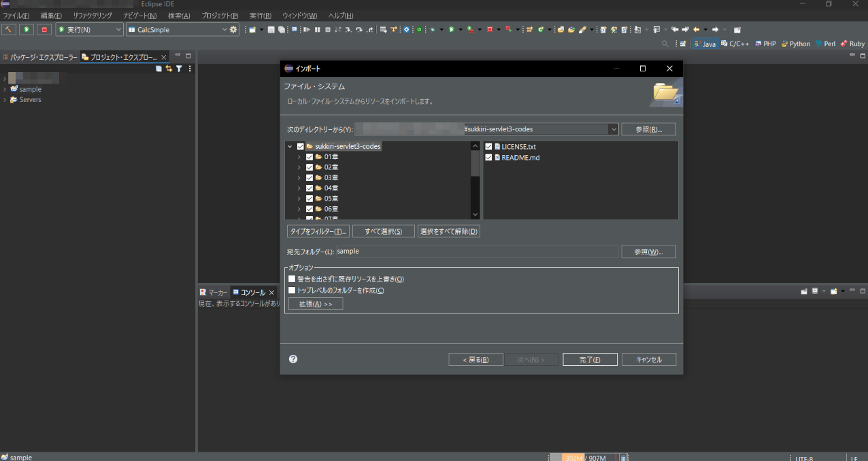Image resolution: width=868 pixels, height=461 pixels.
Task: Open the ヘルプ(H) menu
Action: (x=341, y=16)
